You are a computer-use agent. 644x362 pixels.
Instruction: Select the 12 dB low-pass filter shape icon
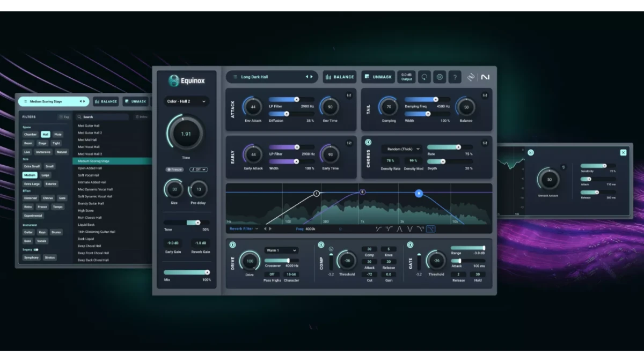tap(420, 229)
